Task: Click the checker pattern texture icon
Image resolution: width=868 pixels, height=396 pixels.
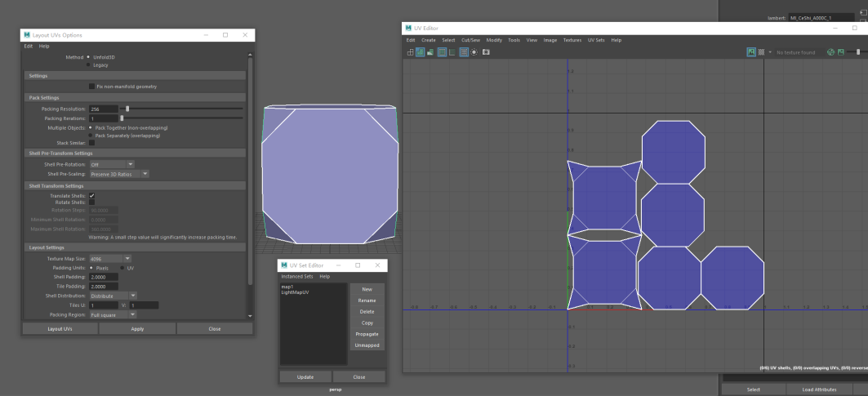Action: [762, 52]
